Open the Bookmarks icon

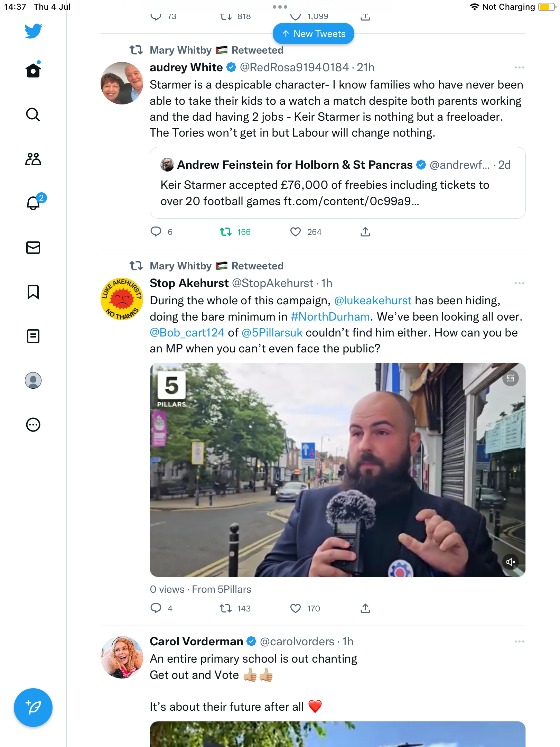coord(33,292)
